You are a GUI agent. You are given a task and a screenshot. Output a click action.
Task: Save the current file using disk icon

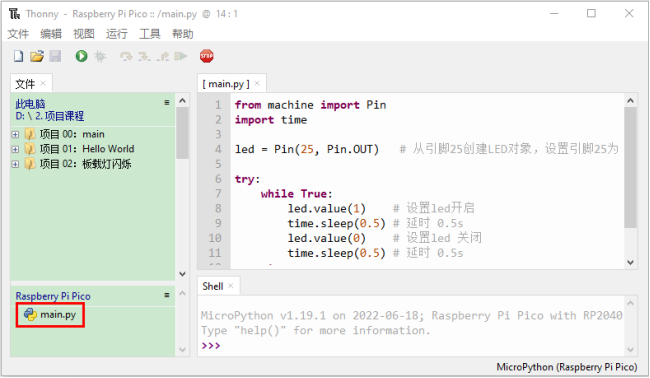tap(55, 56)
